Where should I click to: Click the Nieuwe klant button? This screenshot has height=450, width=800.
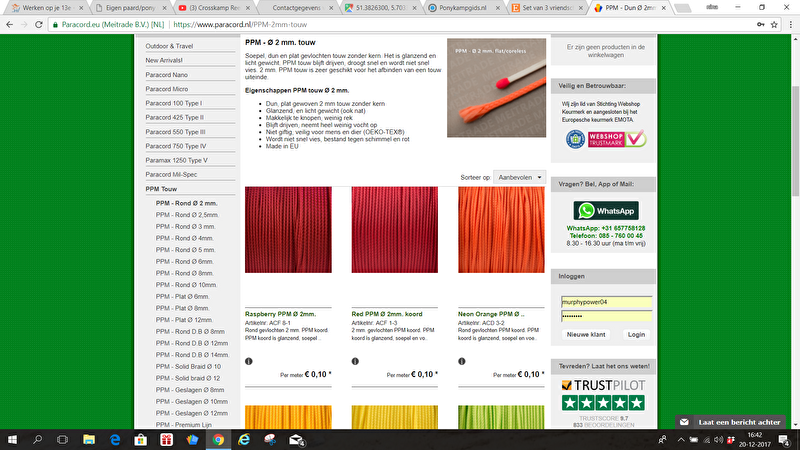pyautogui.click(x=586, y=335)
